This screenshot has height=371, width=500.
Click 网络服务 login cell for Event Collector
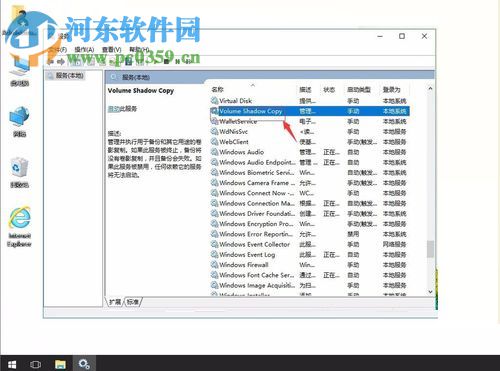click(x=394, y=244)
